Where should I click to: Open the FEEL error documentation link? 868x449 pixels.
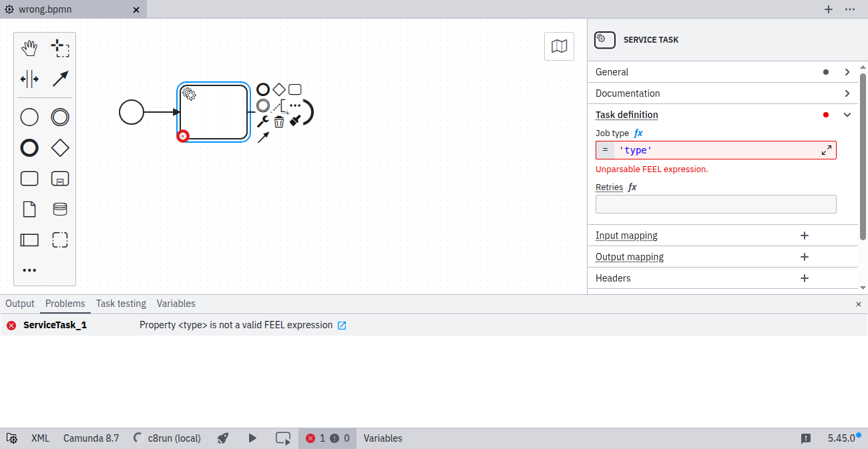tap(342, 326)
